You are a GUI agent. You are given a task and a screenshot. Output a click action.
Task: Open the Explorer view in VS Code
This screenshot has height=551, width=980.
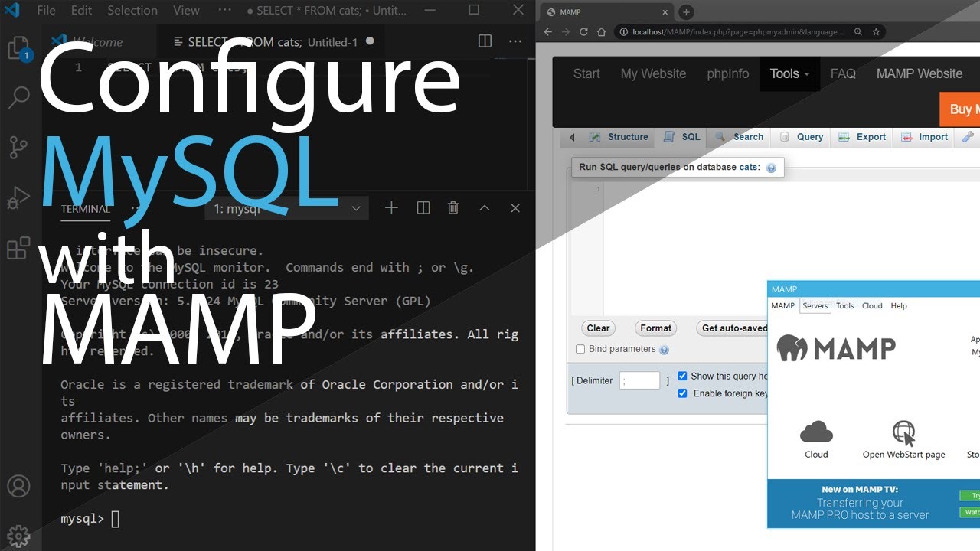18,49
